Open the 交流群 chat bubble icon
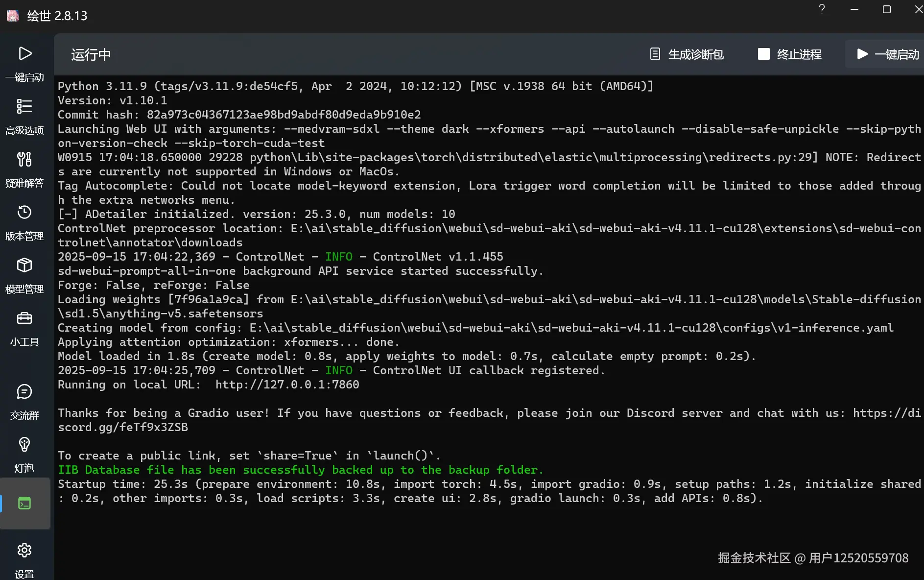This screenshot has width=924, height=580. (x=24, y=392)
